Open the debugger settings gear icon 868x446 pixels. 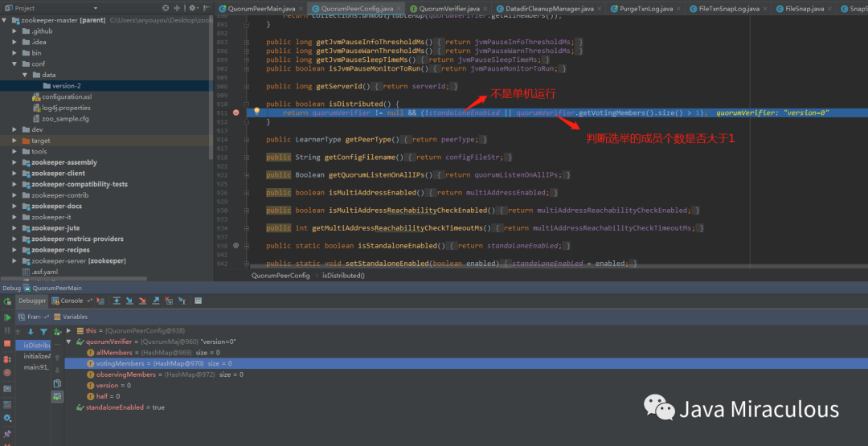coord(7,418)
